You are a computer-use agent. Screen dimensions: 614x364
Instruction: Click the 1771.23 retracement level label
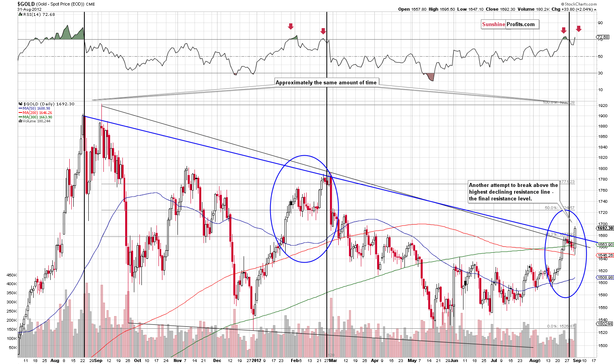coord(566,182)
